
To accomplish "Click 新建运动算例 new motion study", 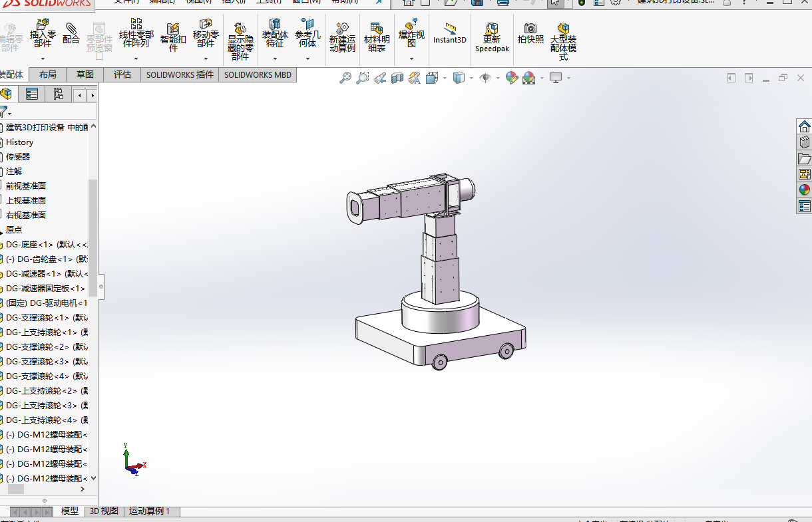I will 342,37.
